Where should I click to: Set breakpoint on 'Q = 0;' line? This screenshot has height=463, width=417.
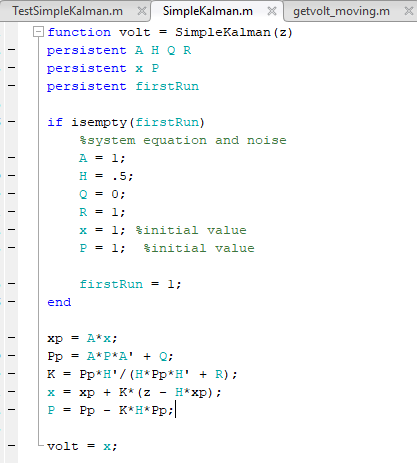pos(12,194)
